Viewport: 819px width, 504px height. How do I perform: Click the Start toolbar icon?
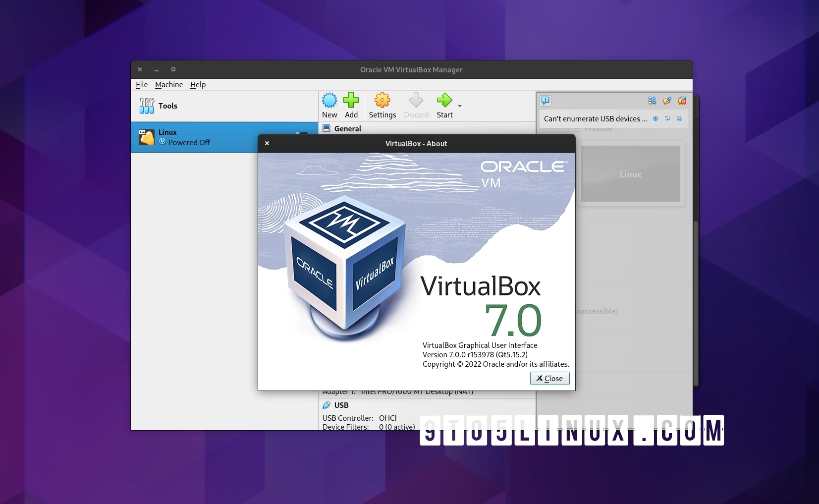[x=445, y=102]
